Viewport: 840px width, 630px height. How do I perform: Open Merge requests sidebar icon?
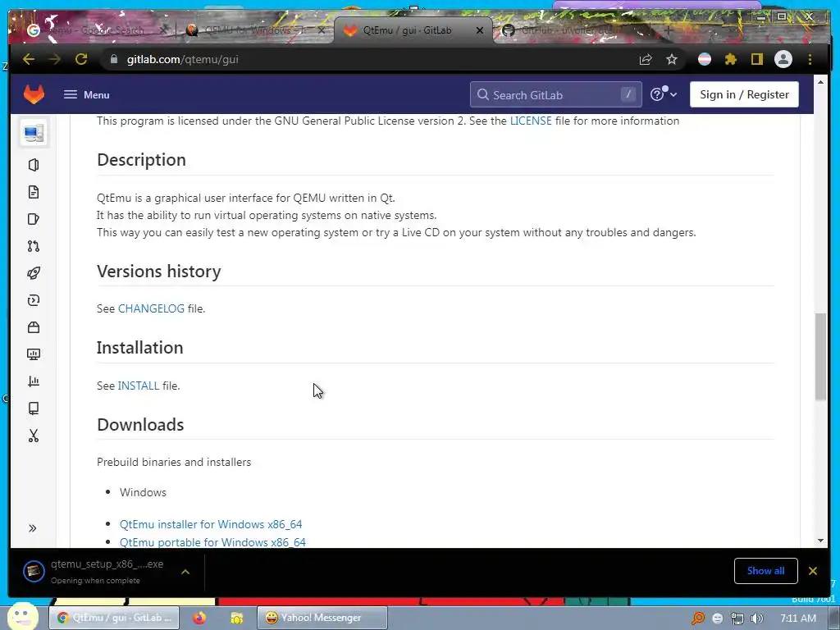33,246
